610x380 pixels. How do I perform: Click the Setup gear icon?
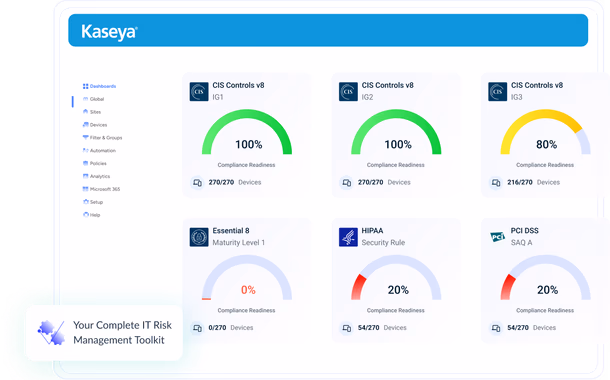coord(86,201)
